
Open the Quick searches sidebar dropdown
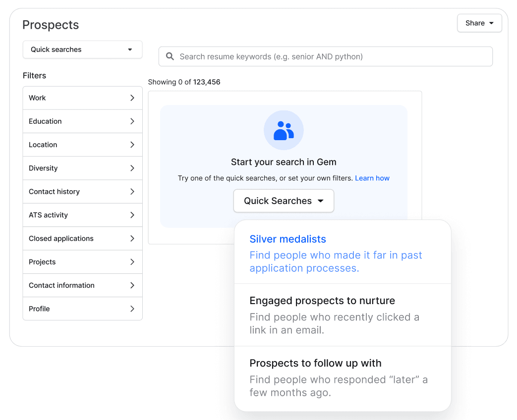[82, 50]
